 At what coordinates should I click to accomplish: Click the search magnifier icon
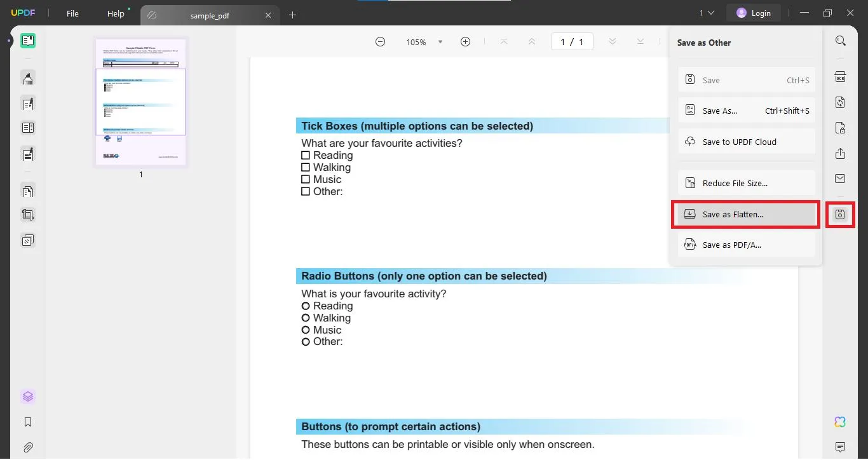(x=840, y=41)
